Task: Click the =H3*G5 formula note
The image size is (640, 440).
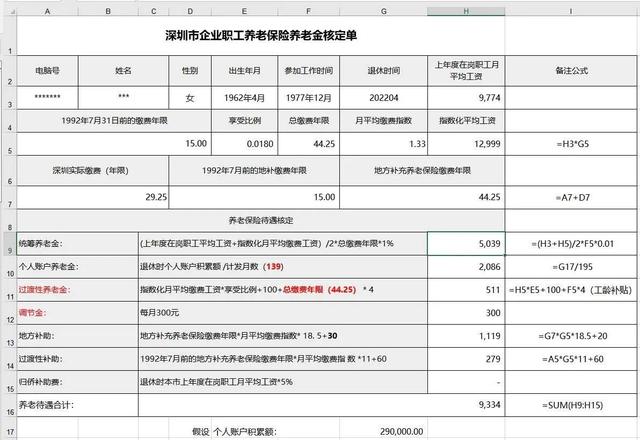Action: [572, 144]
